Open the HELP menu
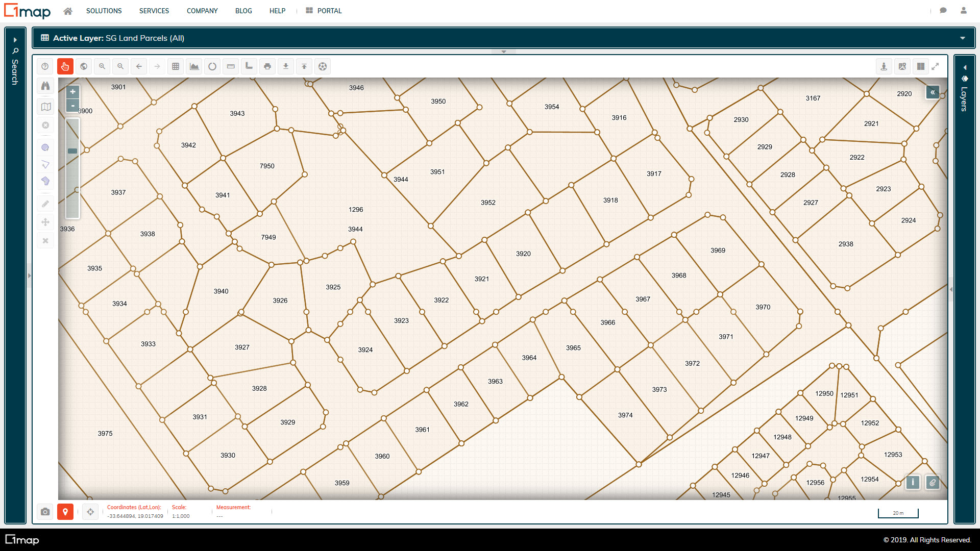The image size is (980, 551). click(x=277, y=11)
